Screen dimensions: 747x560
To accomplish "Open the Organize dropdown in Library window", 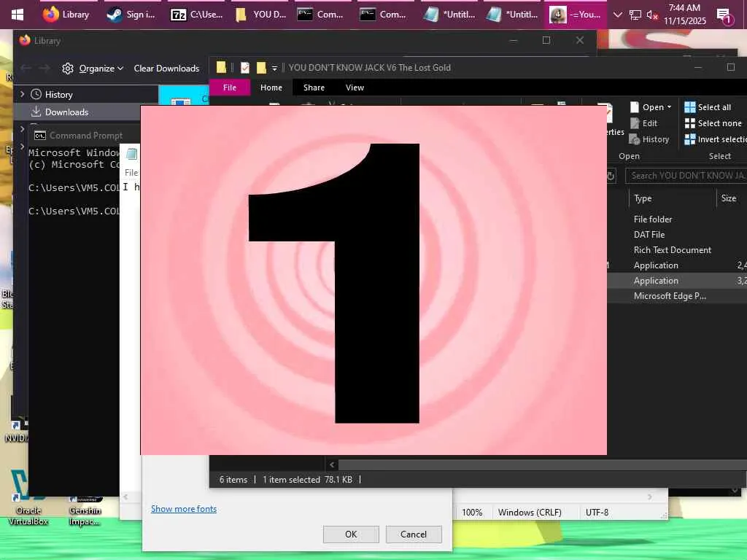I will (x=101, y=69).
